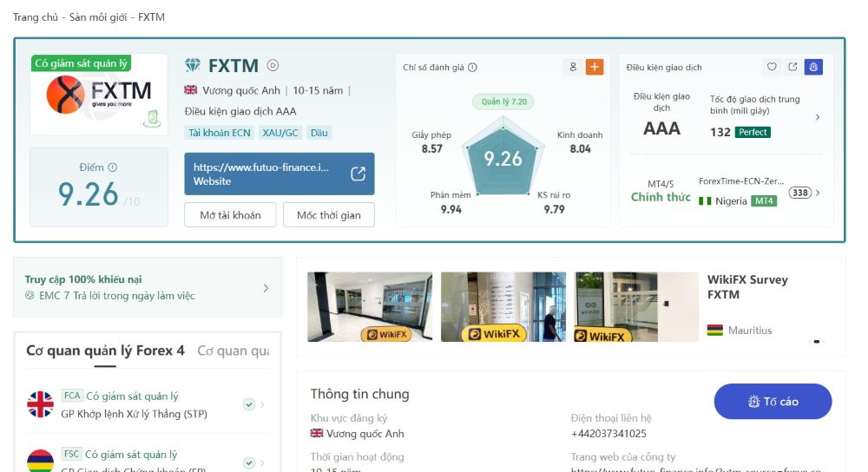Image resolution: width=868 pixels, height=472 pixels.
Task: Click Chính thức MT4/5 status
Action: click(661, 197)
